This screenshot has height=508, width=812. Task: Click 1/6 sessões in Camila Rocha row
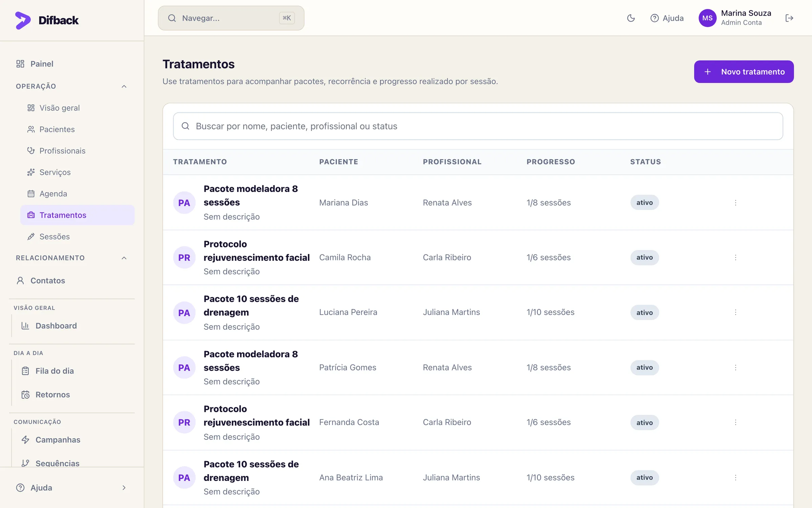(548, 257)
